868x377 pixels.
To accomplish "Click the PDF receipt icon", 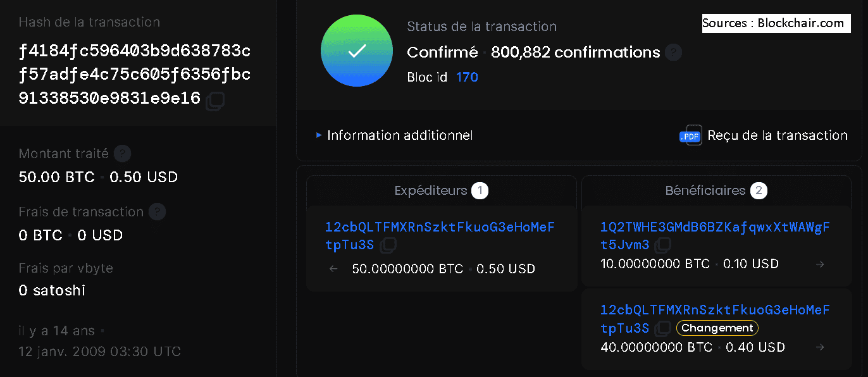I will tap(691, 135).
